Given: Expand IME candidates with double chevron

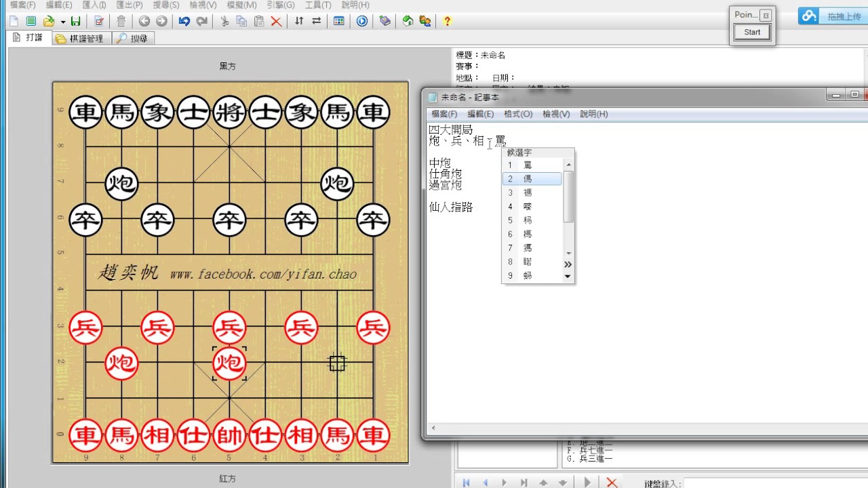Looking at the screenshot, I should (x=568, y=264).
